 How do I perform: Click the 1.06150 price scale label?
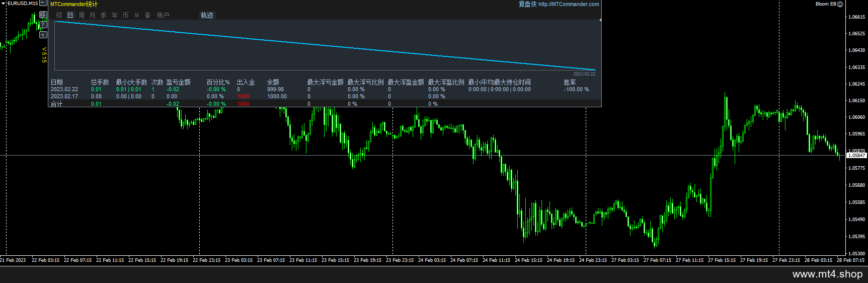pos(857,101)
